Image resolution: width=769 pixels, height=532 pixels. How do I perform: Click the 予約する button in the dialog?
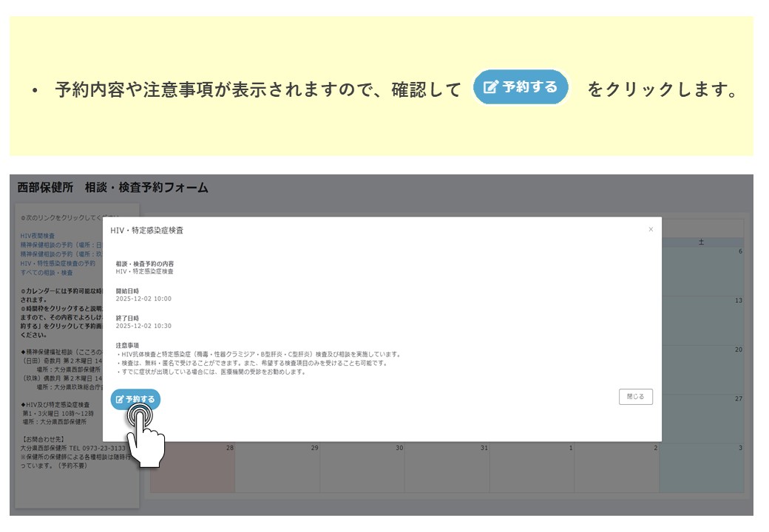click(135, 399)
